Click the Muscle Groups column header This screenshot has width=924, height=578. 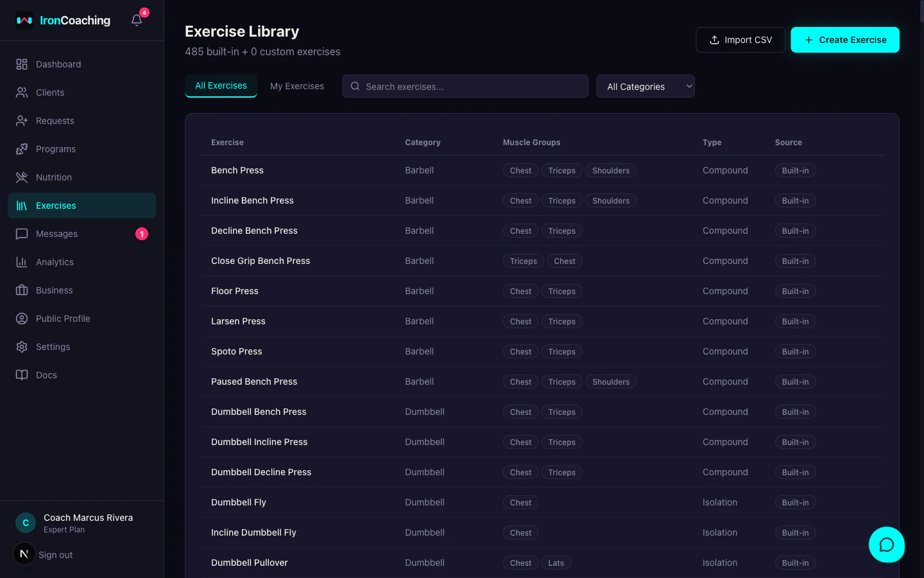pyautogui.click(x=531, y=143)
